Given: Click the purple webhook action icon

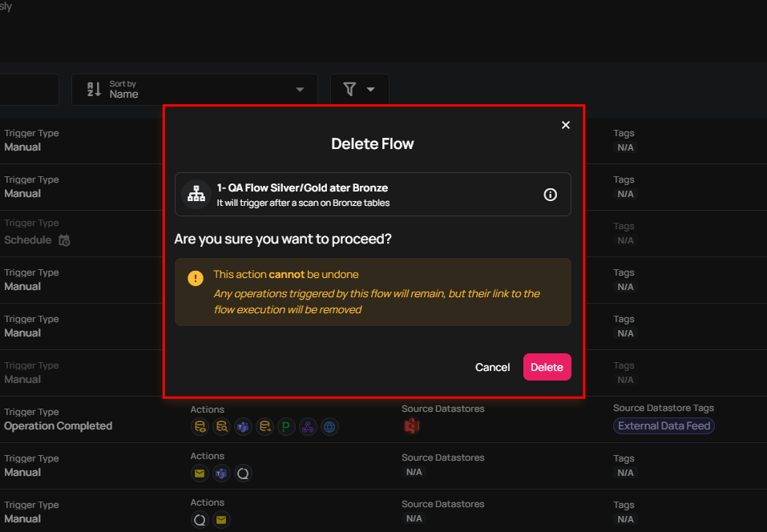Looking at the screenshot, I should (309, 427).
